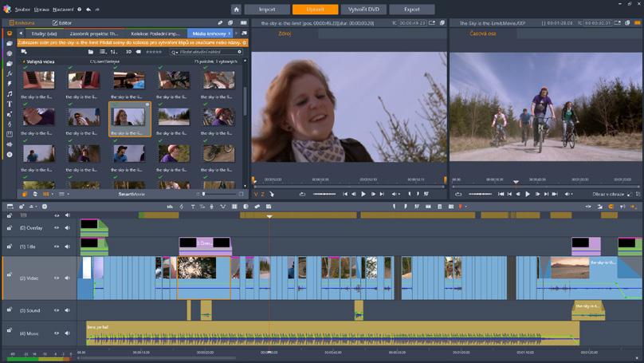Mute the Overlay track audio
The height and width of the screenshot is (363, 644).
[68, 227]
